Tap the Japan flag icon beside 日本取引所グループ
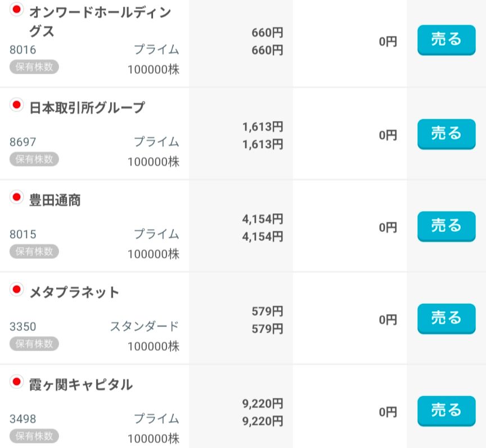486x448 pixels. pos(16,104)
